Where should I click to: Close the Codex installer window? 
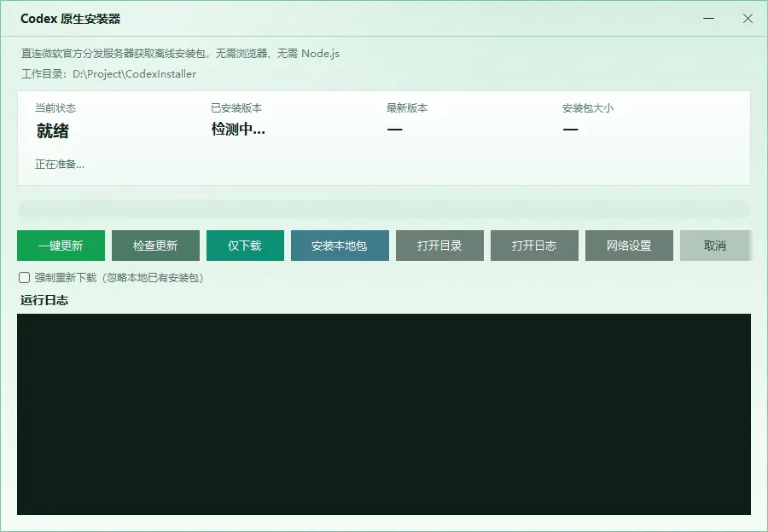pos(748,19)
